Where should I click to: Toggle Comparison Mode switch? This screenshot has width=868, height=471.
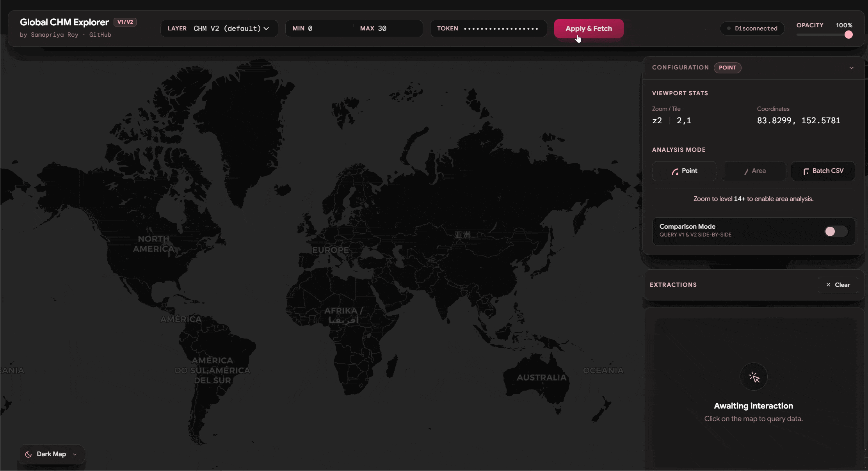836,231
